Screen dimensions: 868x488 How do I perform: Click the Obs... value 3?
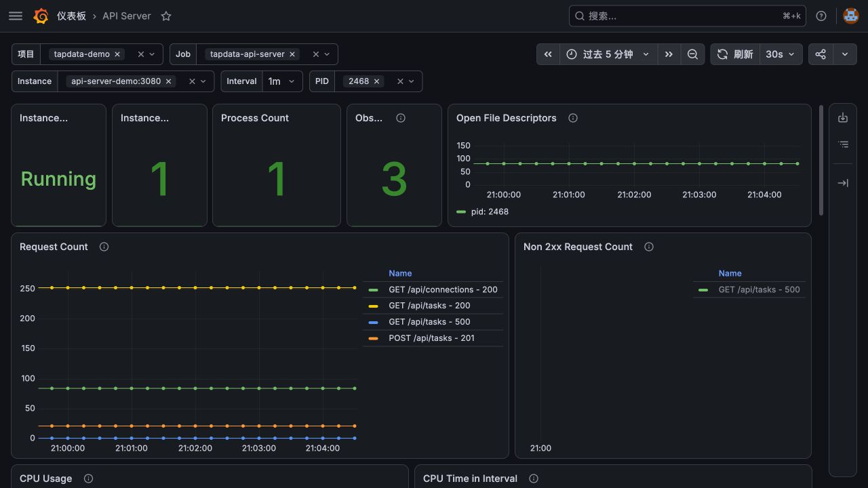tap(394, 180)
